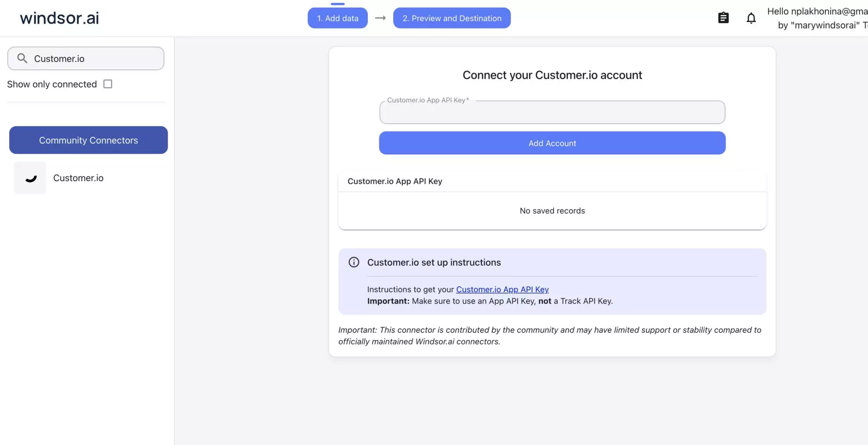Image resolution: width=868 pixels, height=445 pixels.
Task: Select the Customer.io connector logo in sidebar
Action: tap(29, 178)
